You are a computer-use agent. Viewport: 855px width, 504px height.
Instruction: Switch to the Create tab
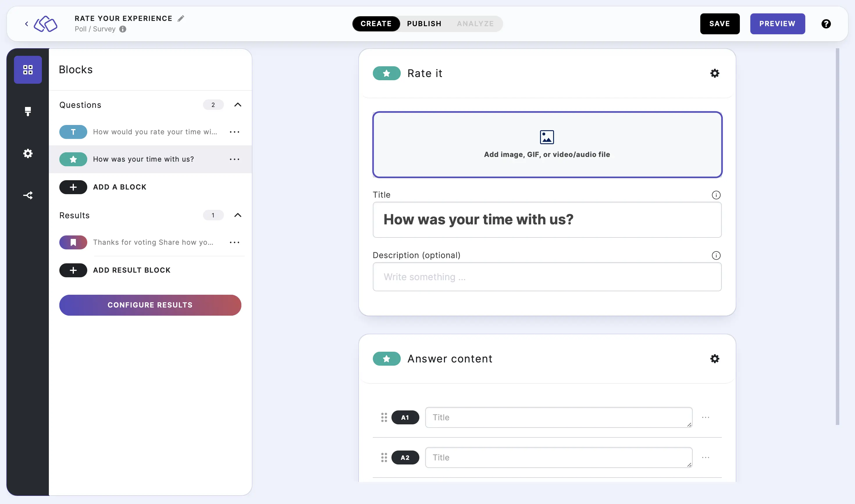[376, 24]
